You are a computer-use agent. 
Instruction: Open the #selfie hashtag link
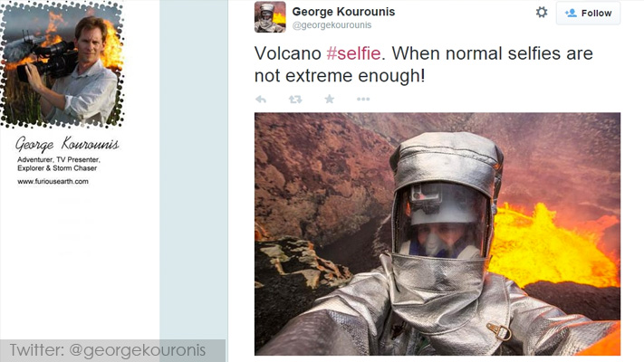[x=353, y=53]
